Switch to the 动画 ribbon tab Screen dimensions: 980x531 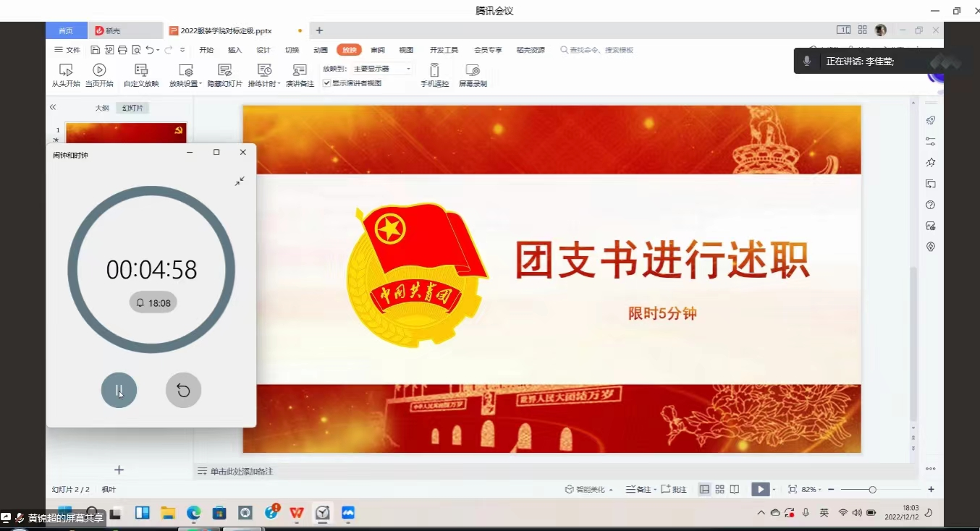(321, 50)
